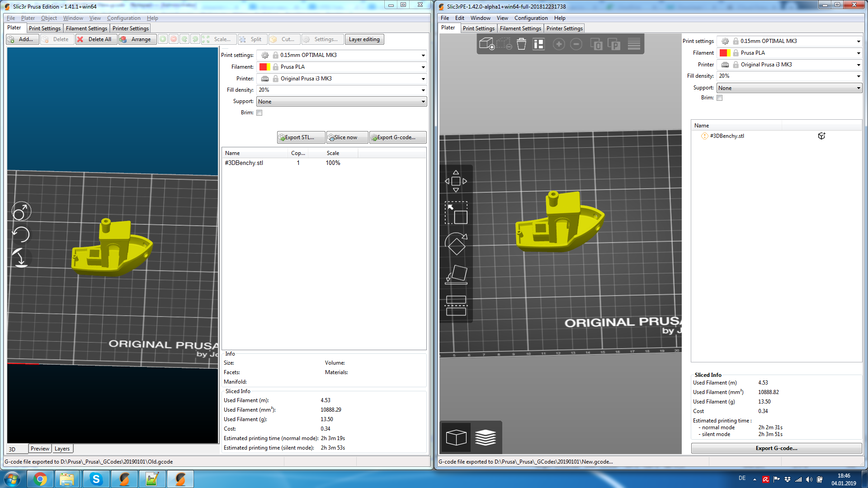
Task: Switch to 3D editor view cube icon
Action: [456, 437]
